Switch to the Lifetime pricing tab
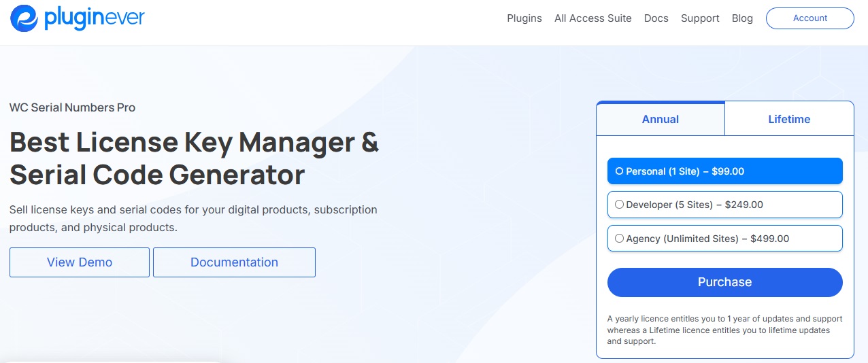The image size is (868, 363). pyautogui.click(x=789, y=119)
